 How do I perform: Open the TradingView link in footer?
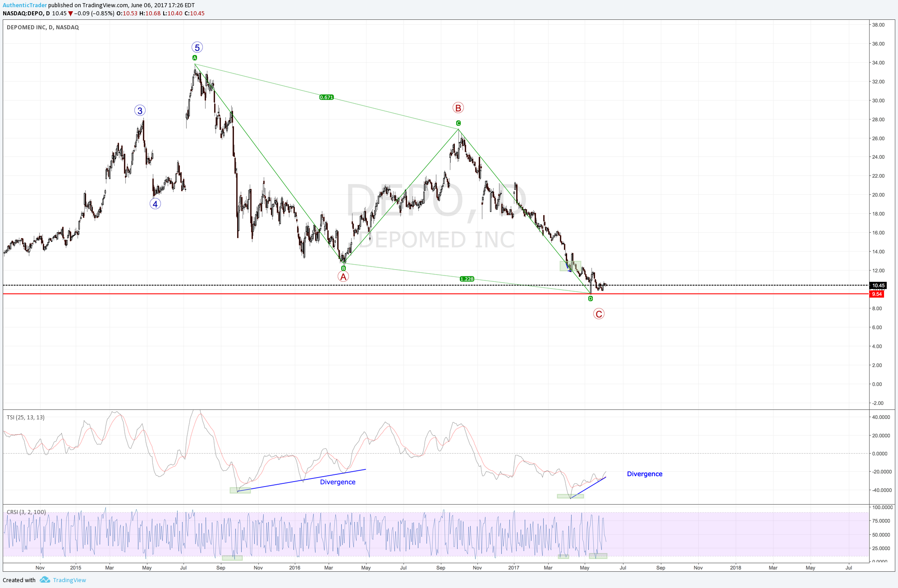tap(69, 580)
